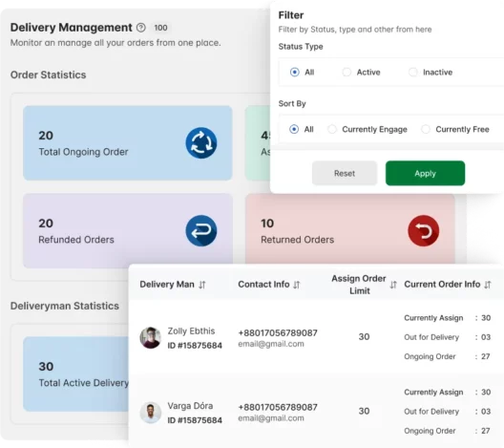The image size is (504, 448).
Task: Click Varga Dóra phone number
Action: tap(278, 407)
